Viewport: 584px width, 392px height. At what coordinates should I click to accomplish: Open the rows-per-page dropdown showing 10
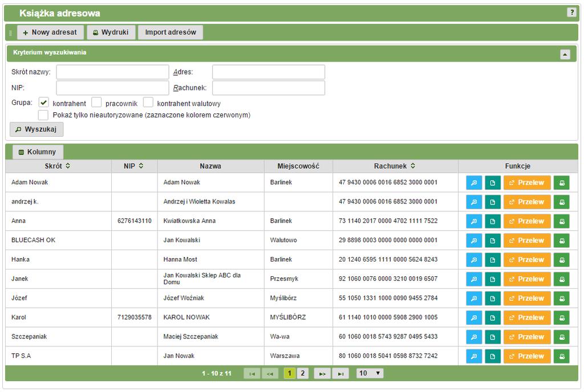(x=370, y=373)
